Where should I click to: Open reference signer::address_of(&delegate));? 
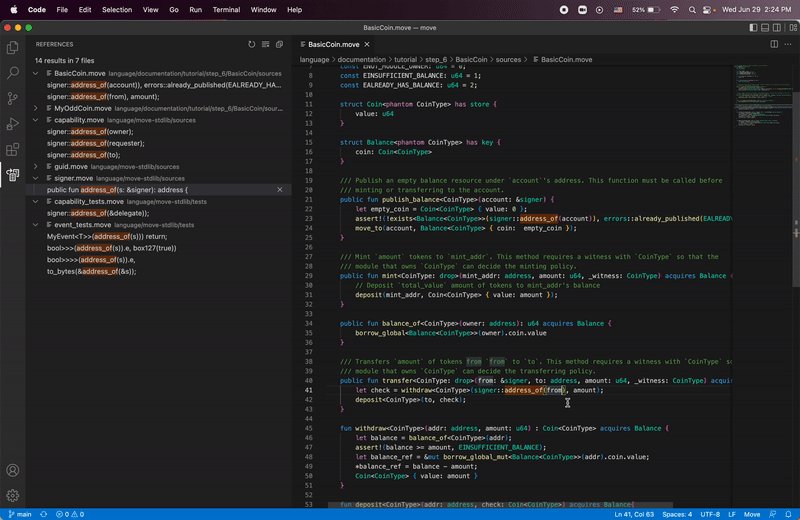click(98, 213)
